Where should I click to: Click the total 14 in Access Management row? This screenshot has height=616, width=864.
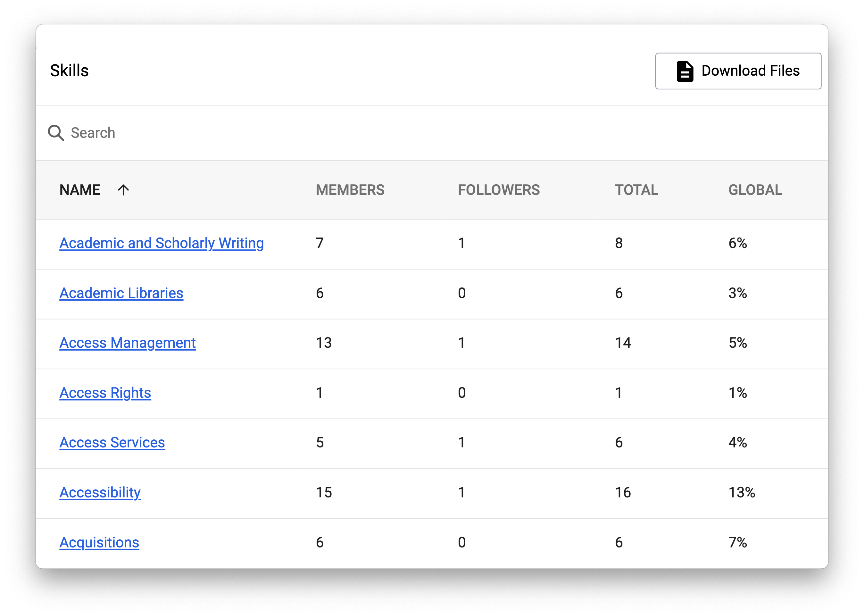click(623, 343)
